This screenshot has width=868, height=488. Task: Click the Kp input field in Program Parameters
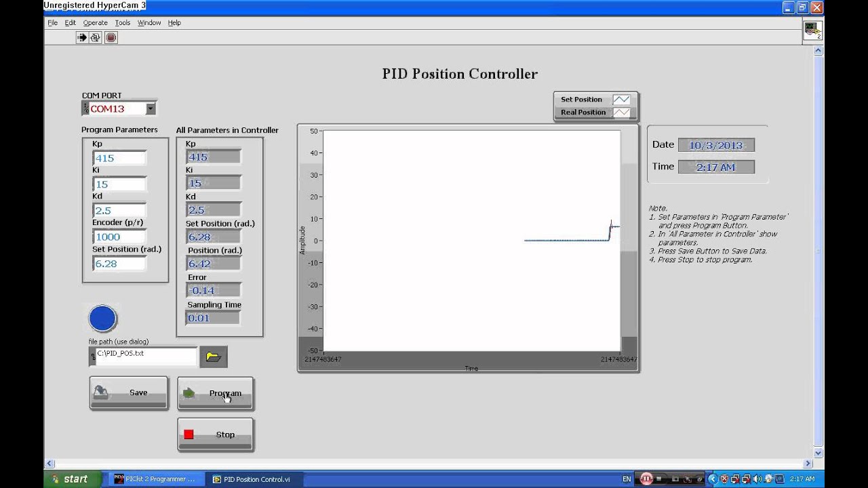(119, 158)
